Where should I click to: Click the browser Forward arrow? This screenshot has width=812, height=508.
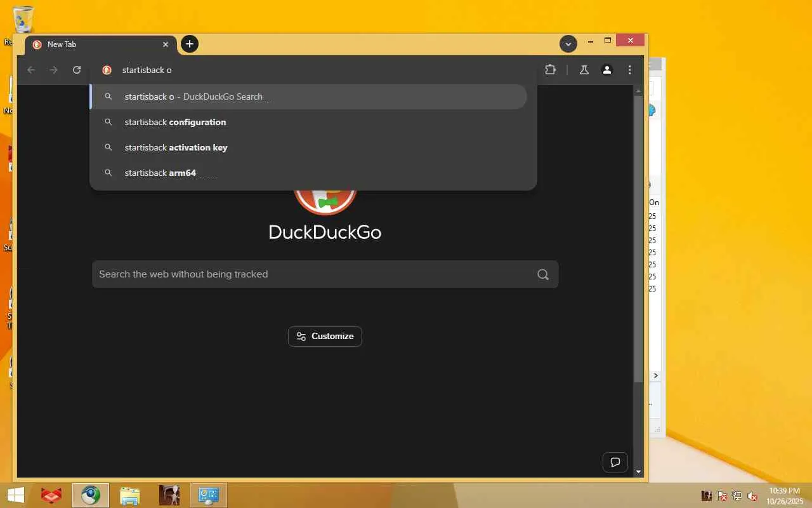pos(54,70)
